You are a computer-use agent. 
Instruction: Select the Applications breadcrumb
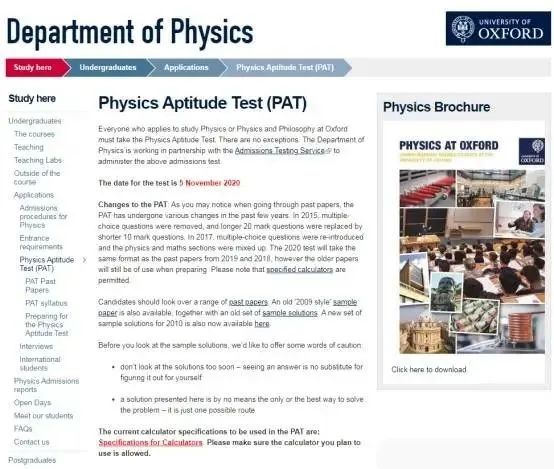(186, 68)
